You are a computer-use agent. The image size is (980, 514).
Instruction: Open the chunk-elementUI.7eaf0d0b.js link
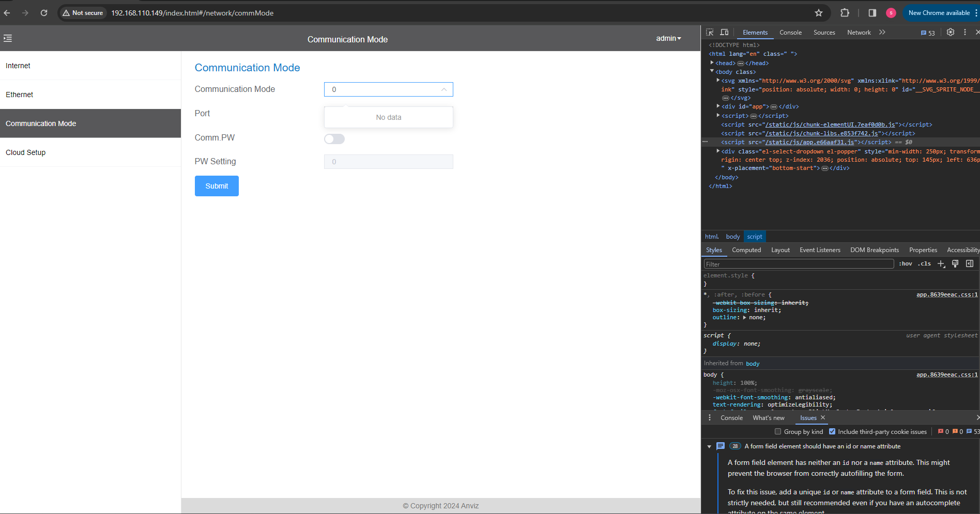pos(830,124)
